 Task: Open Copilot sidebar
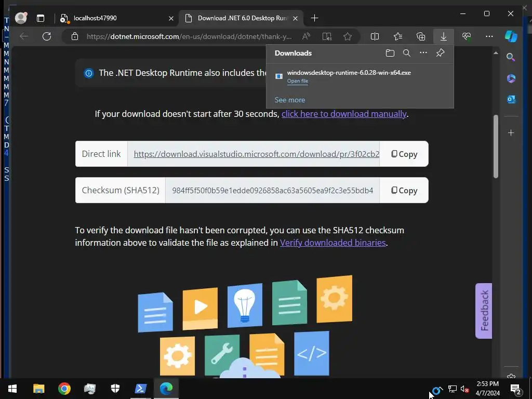coord(511,36)
